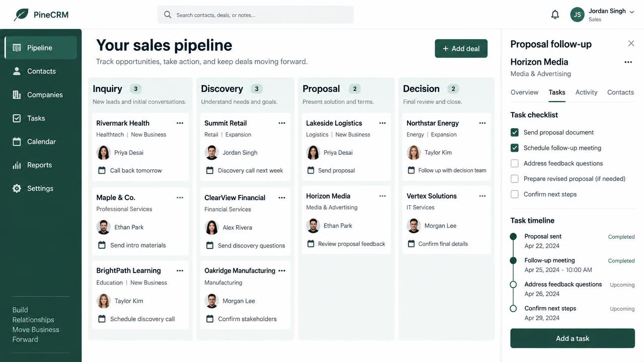Click calendar icon beside Send intro materials

pyautogui.click(x=102, y=245)
